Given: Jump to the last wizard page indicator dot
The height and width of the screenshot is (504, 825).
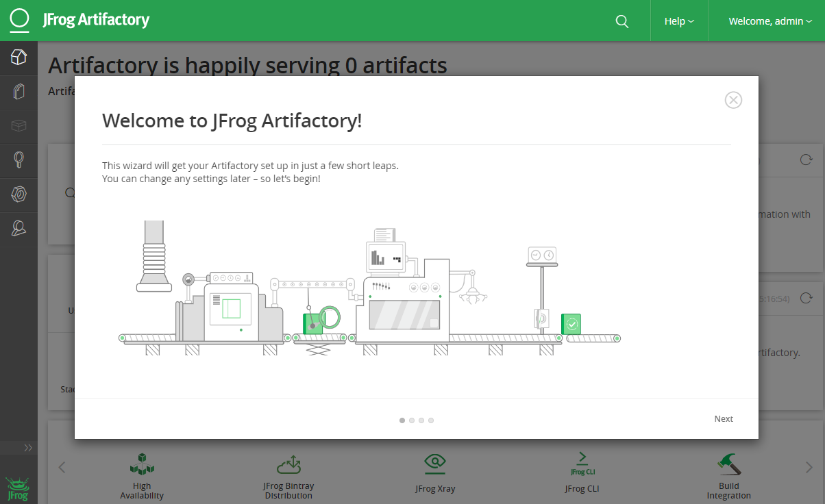Looking at the screenshot, I should (x=431, y=420).
